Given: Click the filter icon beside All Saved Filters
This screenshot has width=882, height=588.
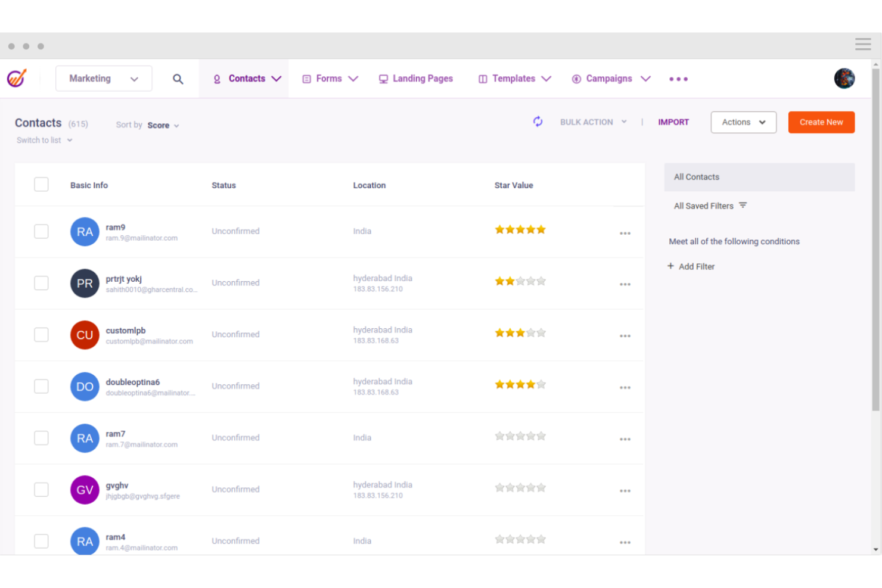Looking at the screenshot, I should click(x=743, y=205).
